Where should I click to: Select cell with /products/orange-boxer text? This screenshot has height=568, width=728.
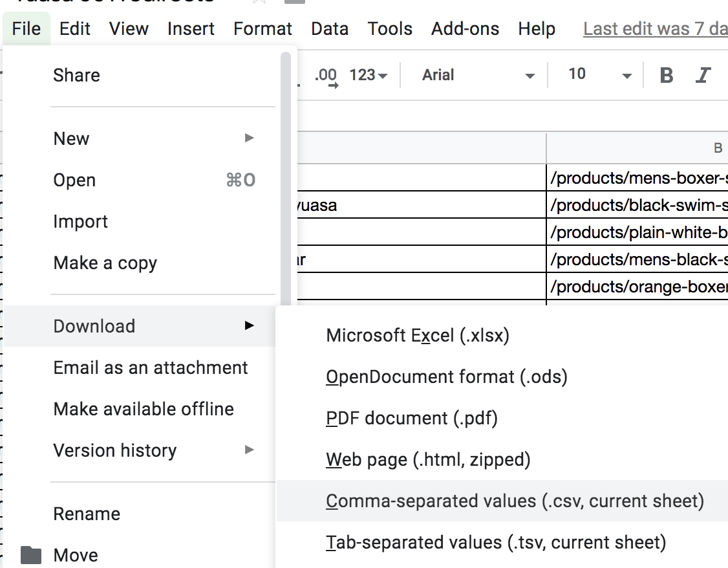[x=637, y=287]
